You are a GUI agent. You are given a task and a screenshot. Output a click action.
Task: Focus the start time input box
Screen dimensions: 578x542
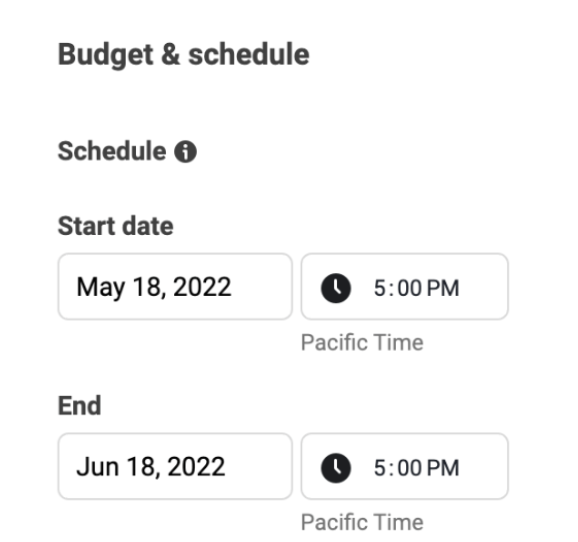405,286
